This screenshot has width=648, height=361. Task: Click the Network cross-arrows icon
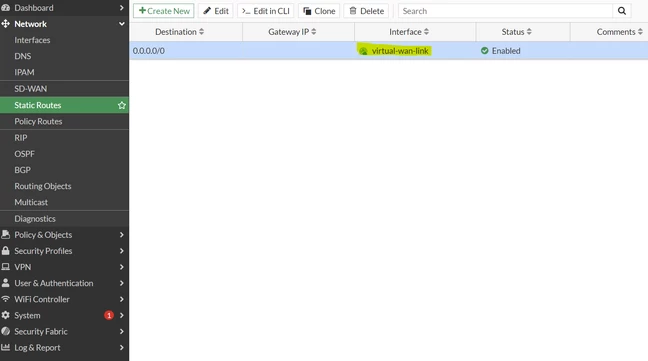point(5,24)
